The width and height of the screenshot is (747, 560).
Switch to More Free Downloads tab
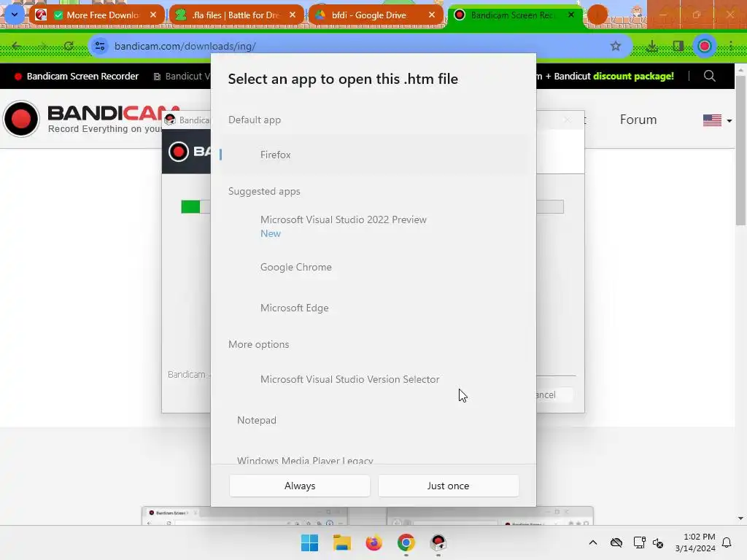pos(96,15)
